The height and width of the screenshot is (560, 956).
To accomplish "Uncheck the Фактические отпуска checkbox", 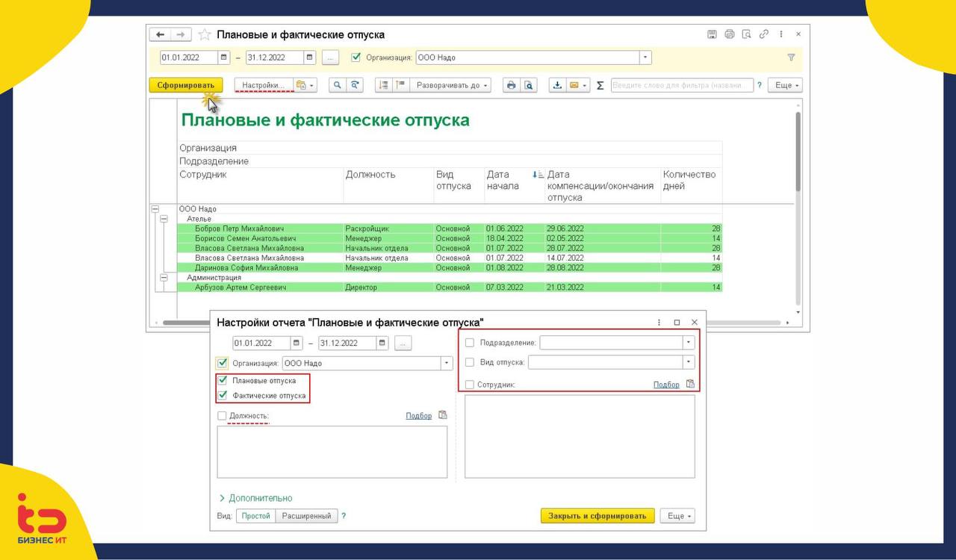I will 223,395.
